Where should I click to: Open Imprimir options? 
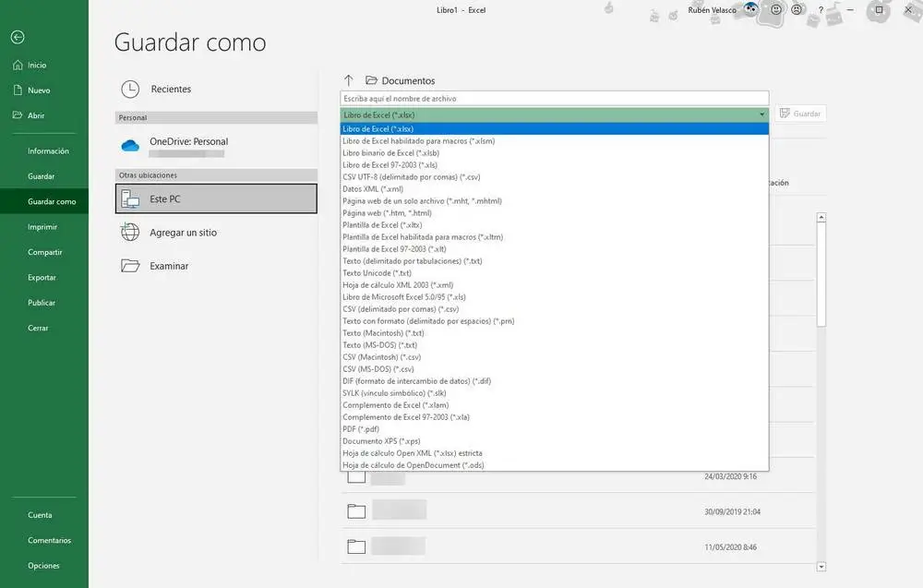pos(42,227)
